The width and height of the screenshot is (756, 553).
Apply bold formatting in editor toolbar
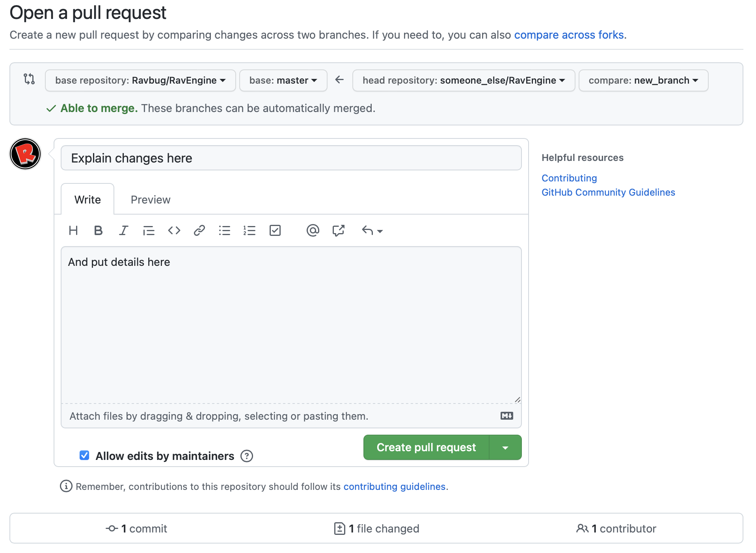(x=98, y=230)
